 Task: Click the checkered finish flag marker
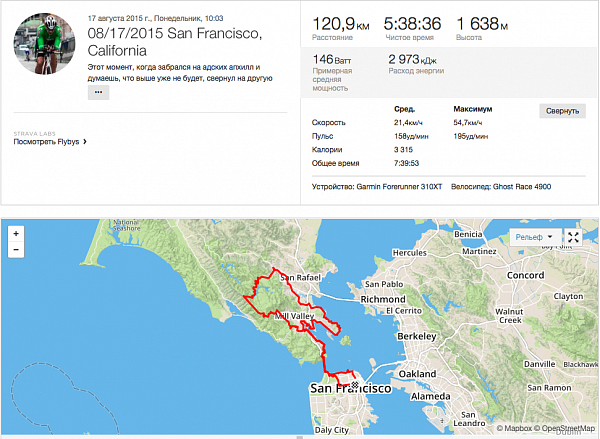(355, 385)
